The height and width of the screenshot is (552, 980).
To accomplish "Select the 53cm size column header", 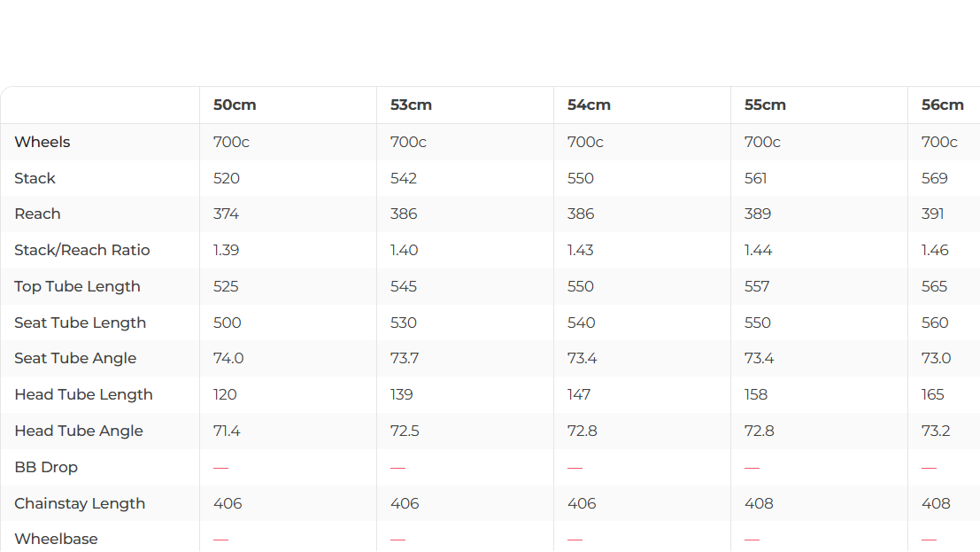I will [x=411, y=105].
